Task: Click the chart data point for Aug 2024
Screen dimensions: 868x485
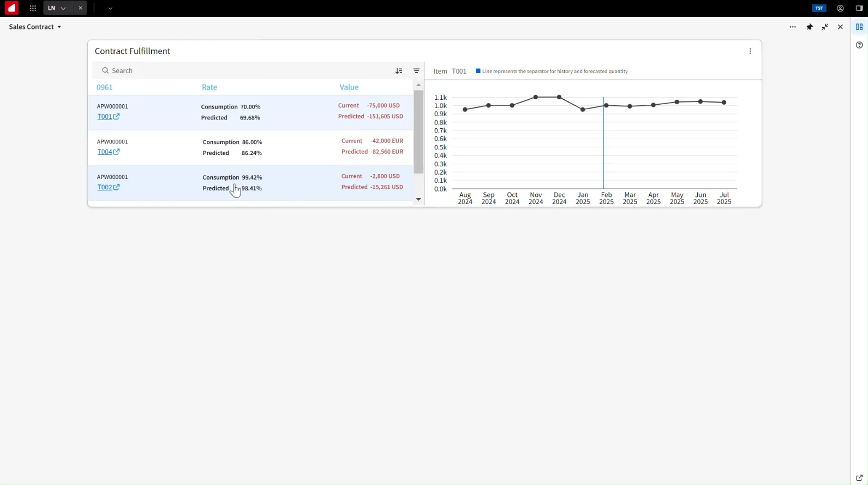Action: click(x=465, y=110)
